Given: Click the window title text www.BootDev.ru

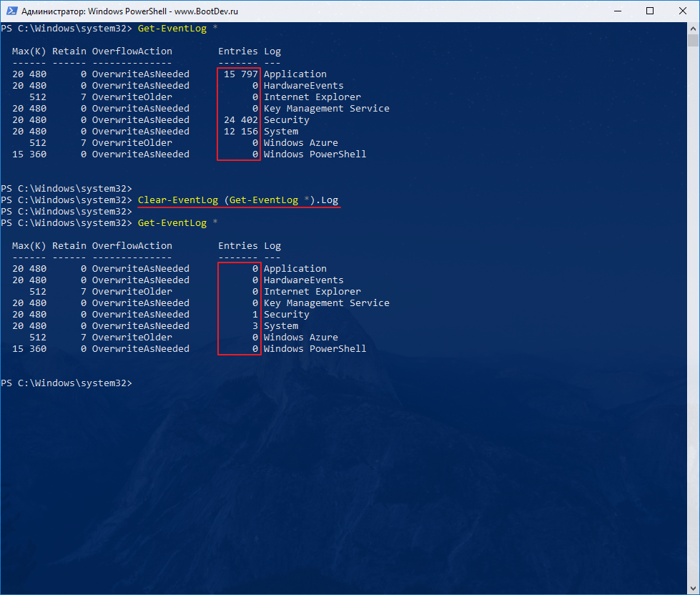Looking at the screenshot, I should pos(206,11).
